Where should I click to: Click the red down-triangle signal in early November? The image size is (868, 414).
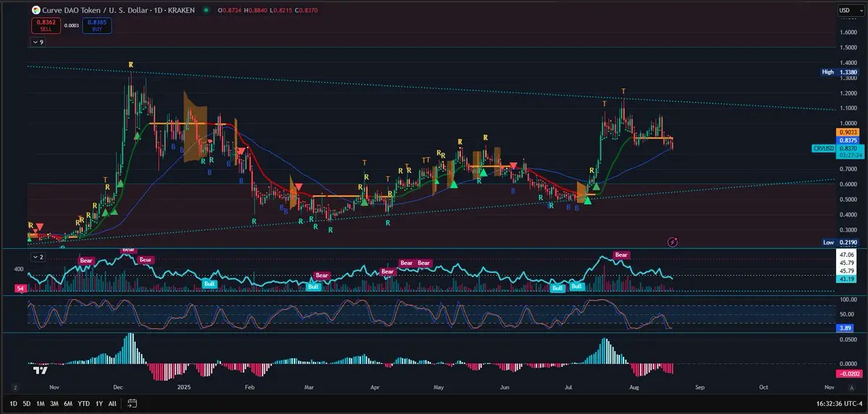click(39, 227)
